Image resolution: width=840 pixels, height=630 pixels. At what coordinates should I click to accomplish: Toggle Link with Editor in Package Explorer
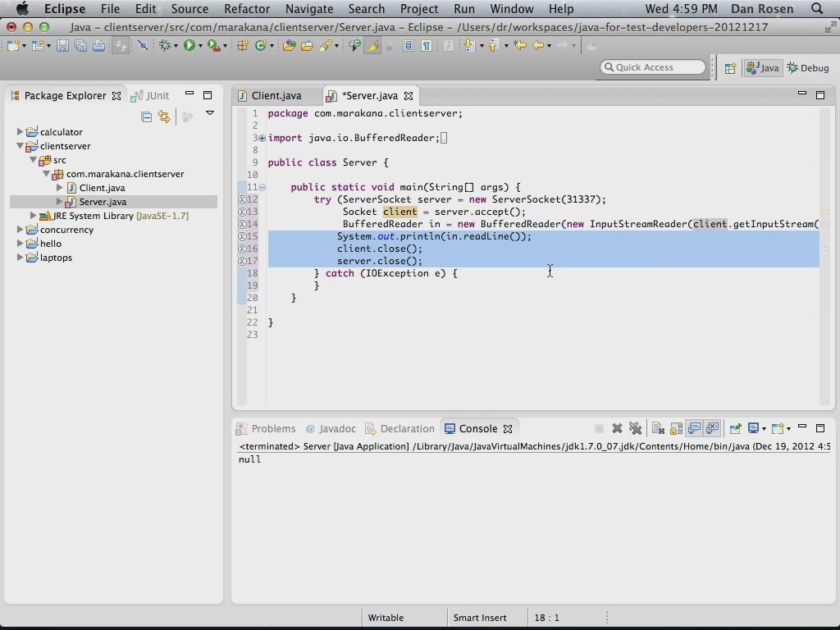(x=164, y=116)
